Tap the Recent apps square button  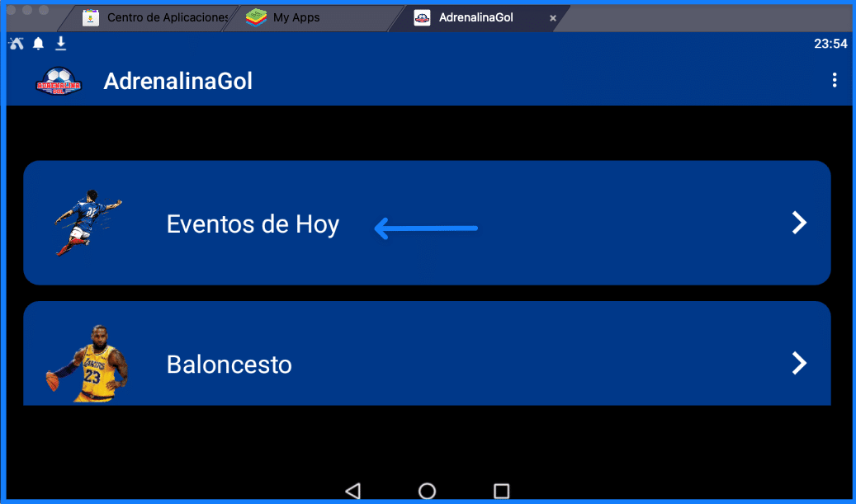pos(501,491)
